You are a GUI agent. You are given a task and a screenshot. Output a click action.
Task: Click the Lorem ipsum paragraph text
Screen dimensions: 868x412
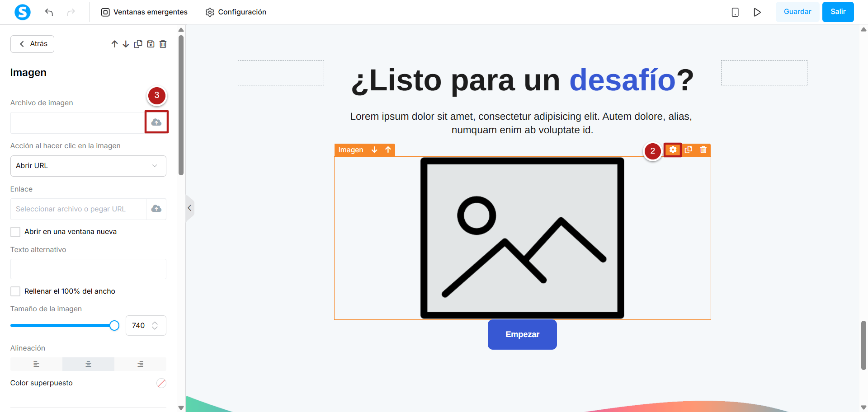point(521,123)
